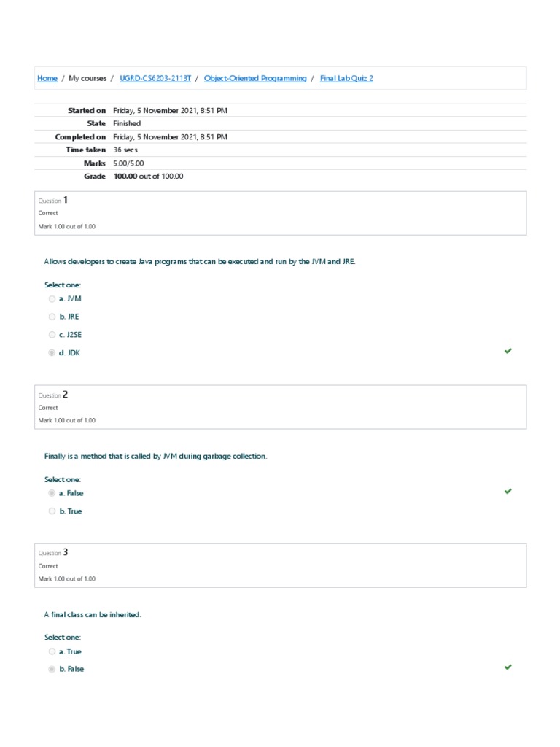Click the green checkmark beside JDK answer

(508, 351)
